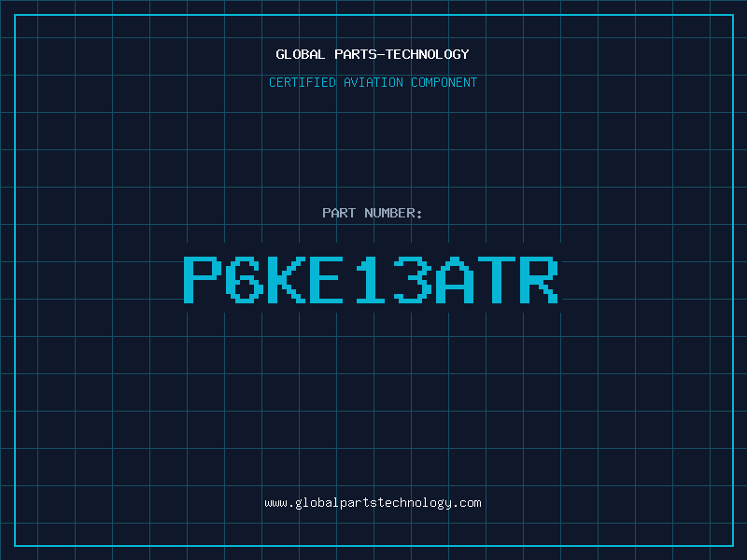
Task: Click the digit 6 in the part number
Action: (245, 280)
